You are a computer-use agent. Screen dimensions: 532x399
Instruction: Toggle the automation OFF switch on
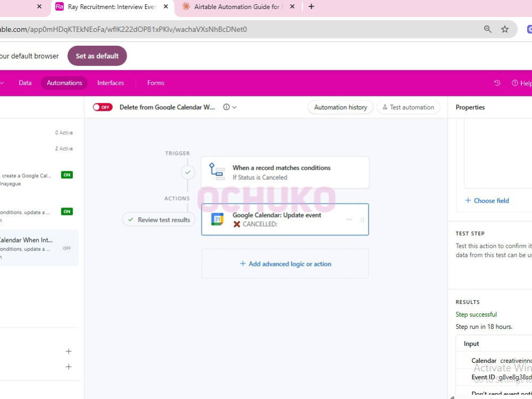(x=103, y=107)
